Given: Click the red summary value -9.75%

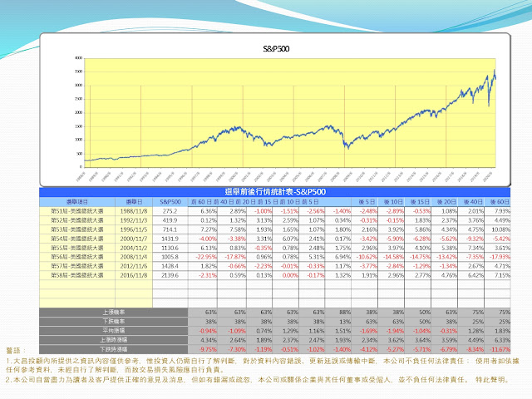Looking at the screenshot, I should (208, 349).
